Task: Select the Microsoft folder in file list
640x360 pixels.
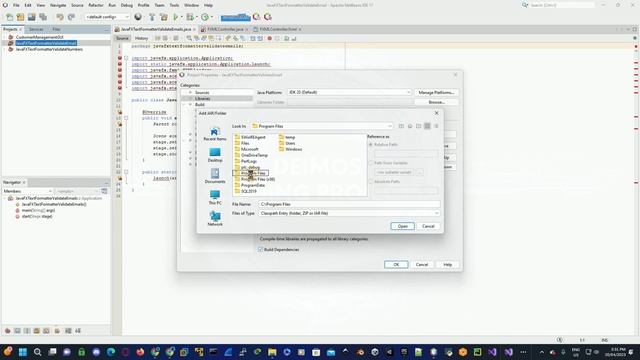Action: [x=247, y=149]
